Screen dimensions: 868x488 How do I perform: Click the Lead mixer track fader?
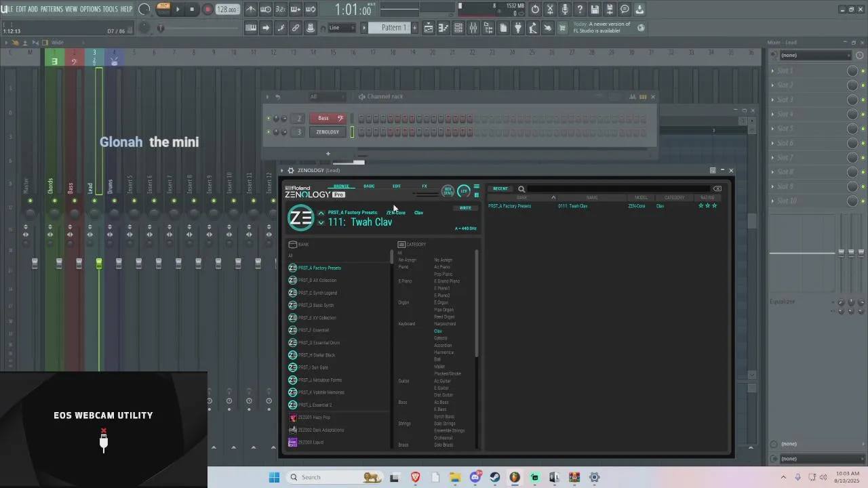coord(99,263)
